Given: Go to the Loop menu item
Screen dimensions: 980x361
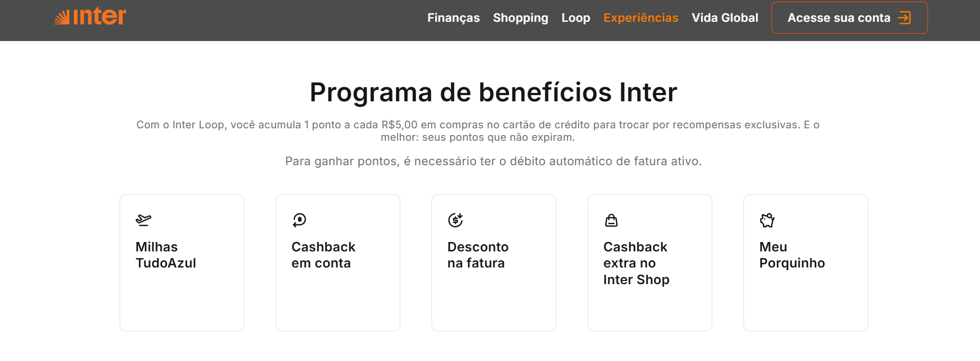Looking at the screenshot, I should (x=576, y=18).
